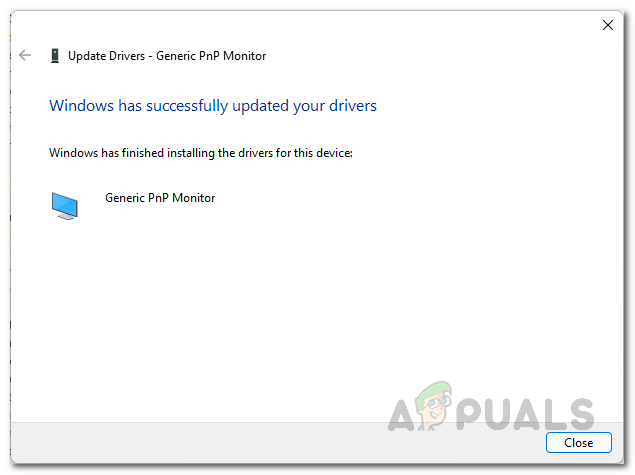The height and width of the screenshot is (475, 635).
Task: Select the Generic PnP Monitor device name
Action: pos(160,198)
